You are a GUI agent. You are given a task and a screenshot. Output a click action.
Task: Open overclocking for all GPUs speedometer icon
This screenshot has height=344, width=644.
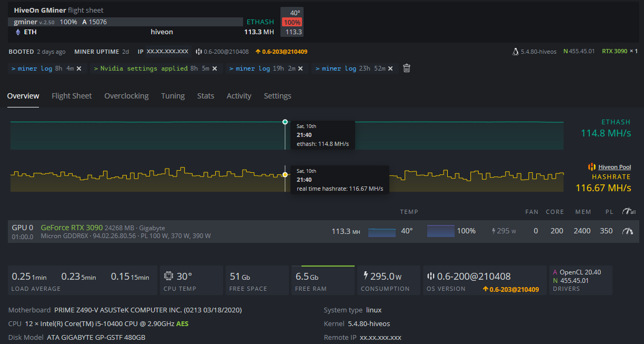pyautogui.click(x=628, y=212)
